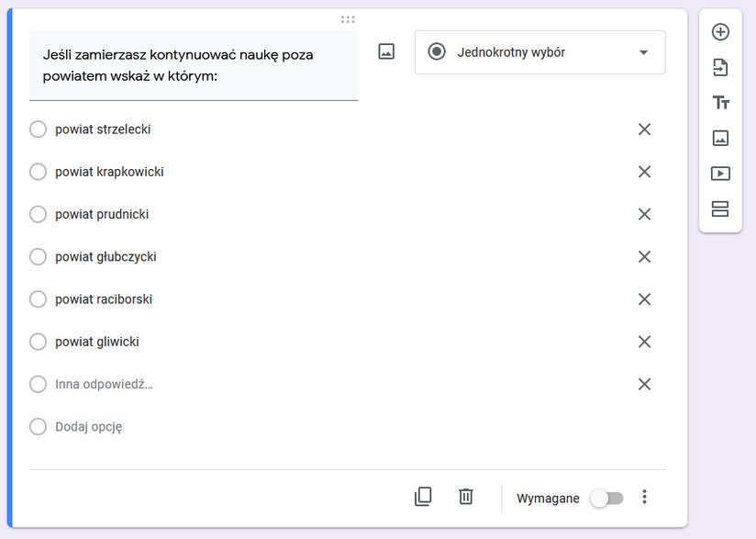This screenshot has width=756, height=539.
Task: Click the import questions icon
Action: point(720,68)
